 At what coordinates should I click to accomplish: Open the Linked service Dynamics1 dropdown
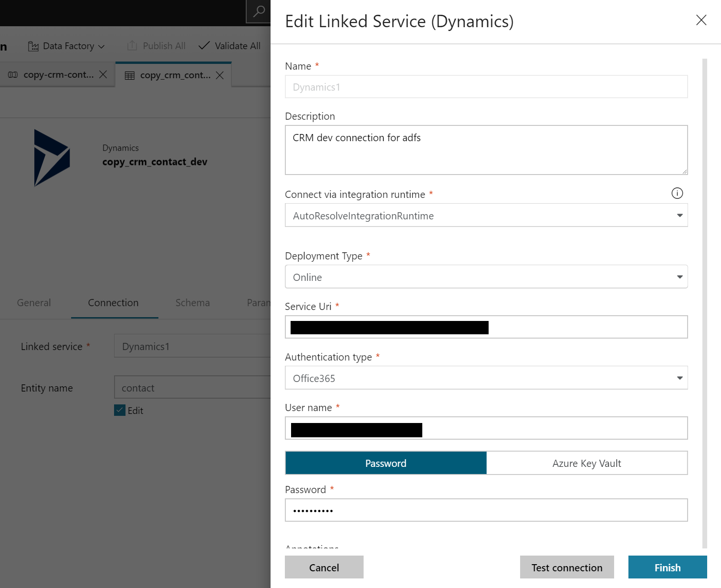click(192, 346)
